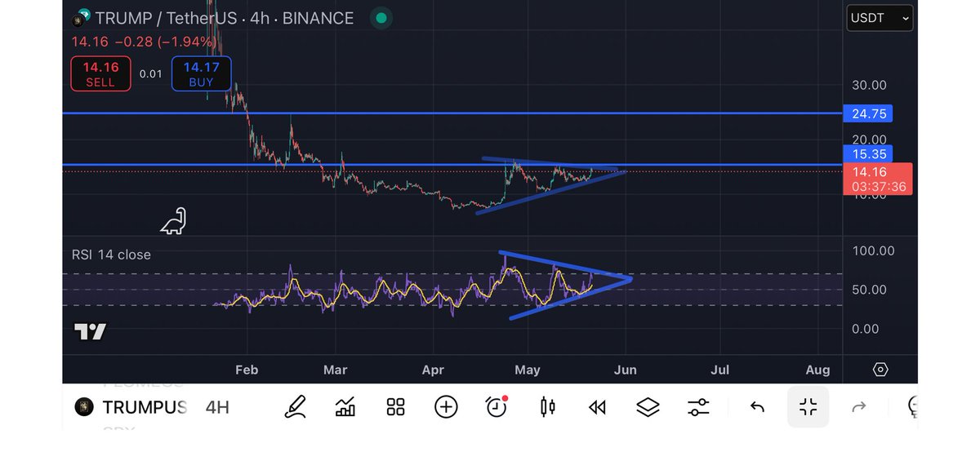Click the Jul label on the time axis
This screenshot has height=452, width=980.
click(720, 370)
